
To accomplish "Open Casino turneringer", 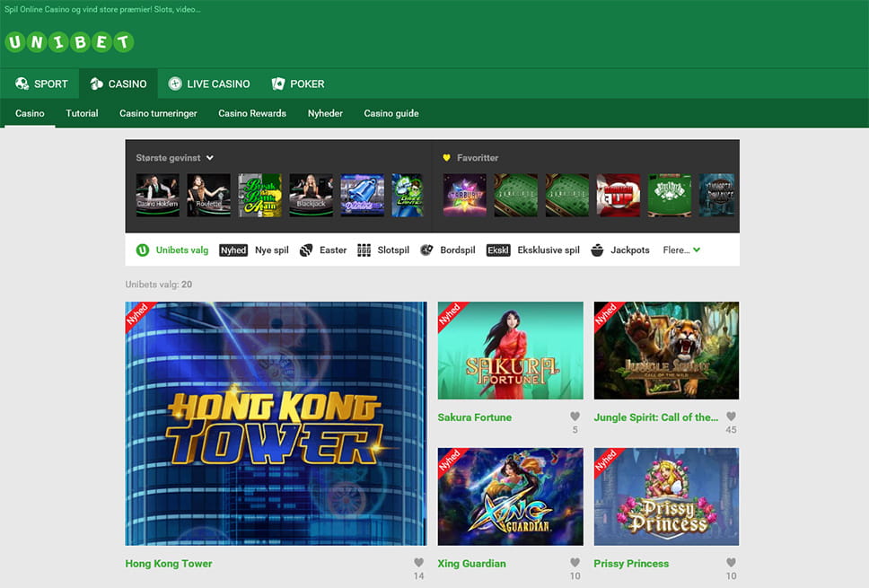I will (x=158, y=113).
